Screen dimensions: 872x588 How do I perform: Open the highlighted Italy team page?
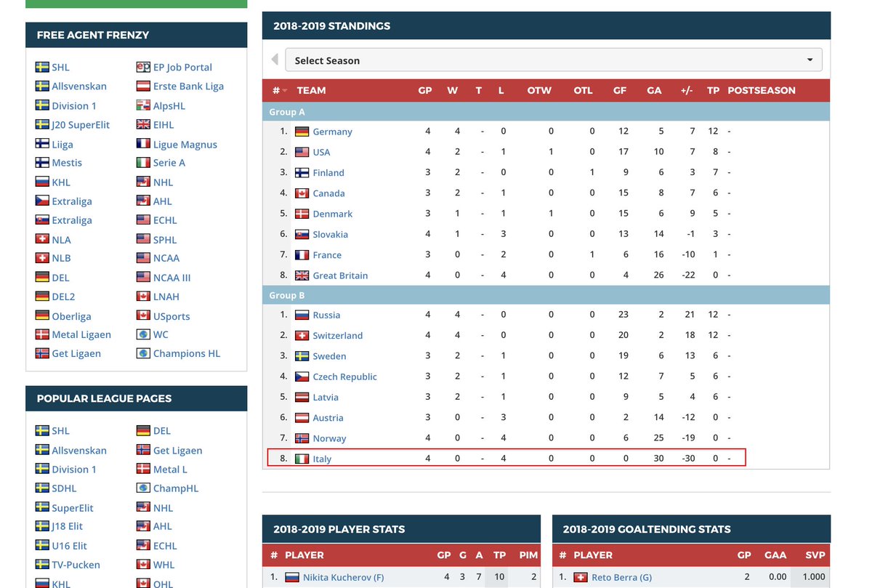point(325,459)
